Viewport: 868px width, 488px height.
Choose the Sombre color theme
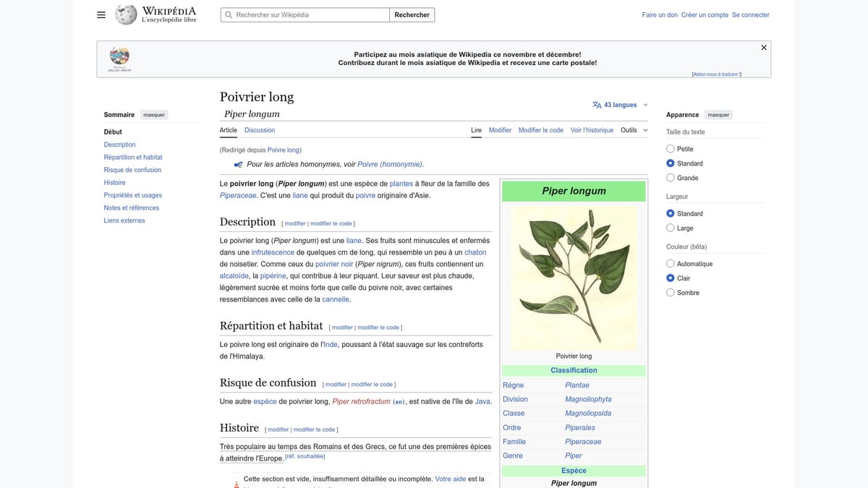[x=671, y=293]
